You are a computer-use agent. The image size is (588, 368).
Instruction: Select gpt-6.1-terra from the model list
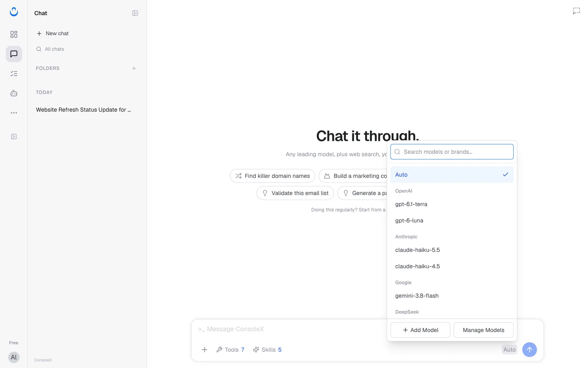tap(452, 204)
